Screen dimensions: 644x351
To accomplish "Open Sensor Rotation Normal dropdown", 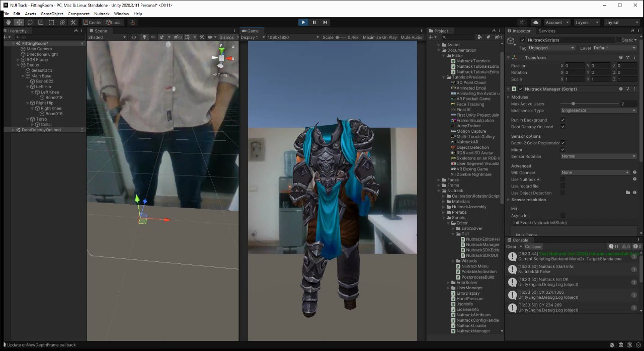I will (x=598, y=156).
